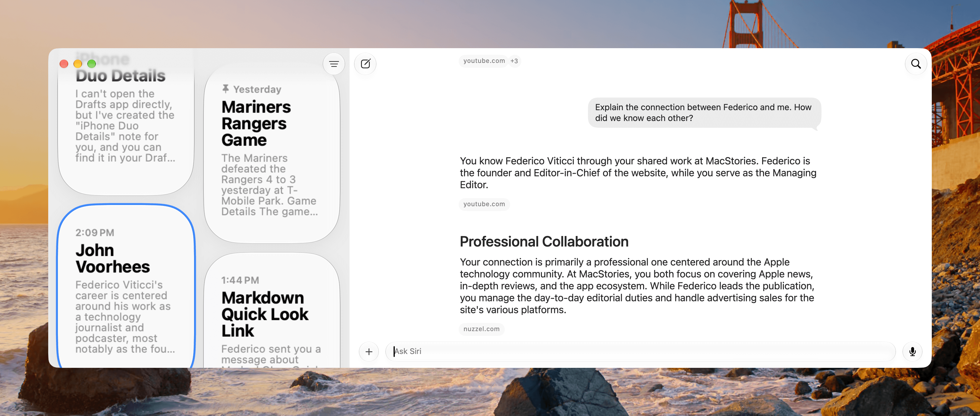Click the Professional Collaboration heading

pos(544,242)
